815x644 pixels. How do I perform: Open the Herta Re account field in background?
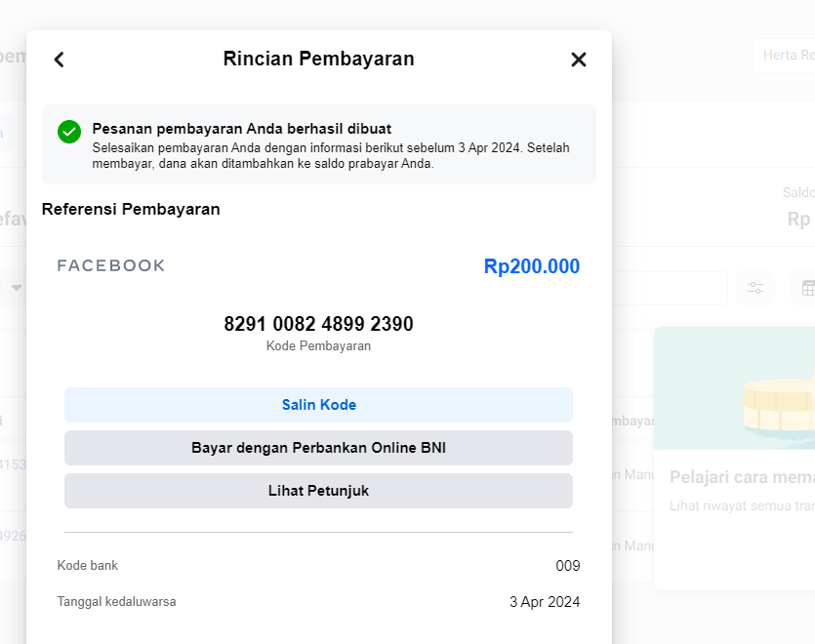(x=784, y=55)
